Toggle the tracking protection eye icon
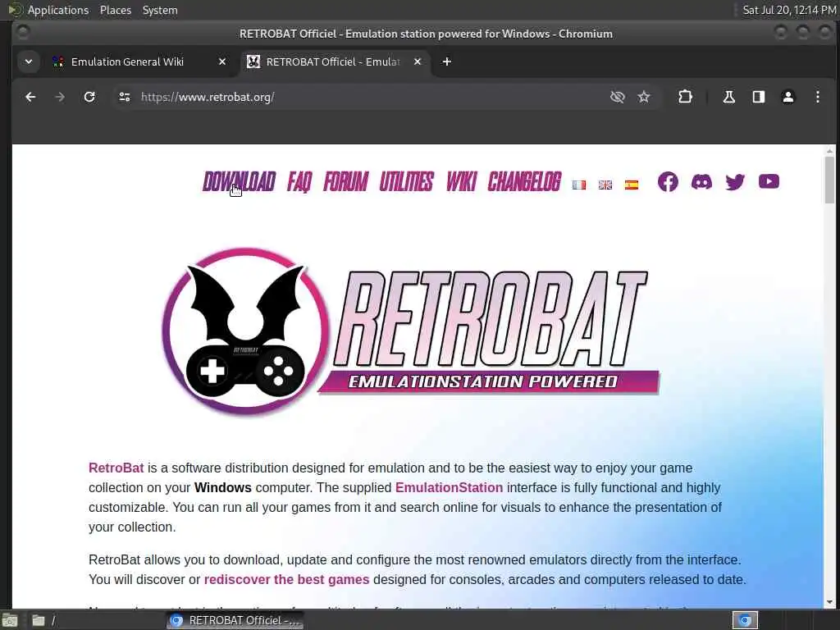The width and height of the screenshot is (840, 630). [x=617, y=97]
